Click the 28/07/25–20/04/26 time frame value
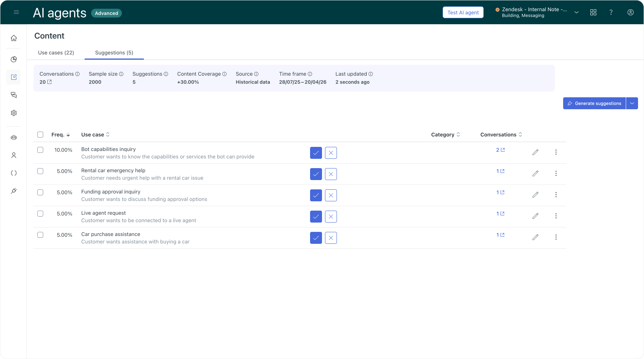Screen dimensions: 644x359 click(x=303, y=82)
